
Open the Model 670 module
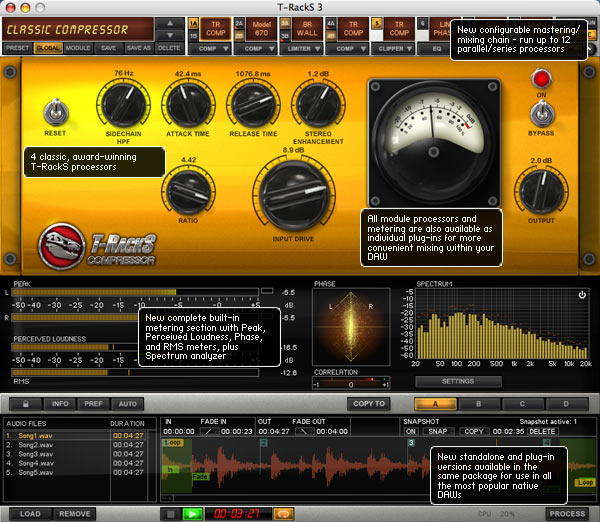tap(261, 29)
